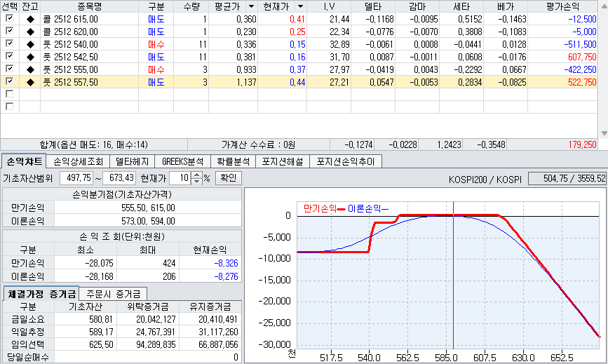The width and height of the screenshot is (608, 364).
Task: Open the 포지션해설 tab
Action: click(283, 161)
